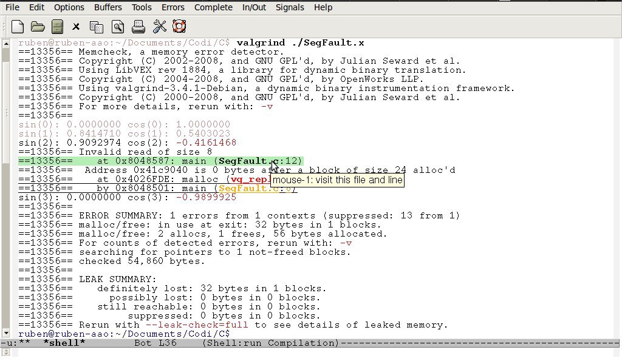
Task: Click the X kill-buffer icon
Action: coord(76,27)
